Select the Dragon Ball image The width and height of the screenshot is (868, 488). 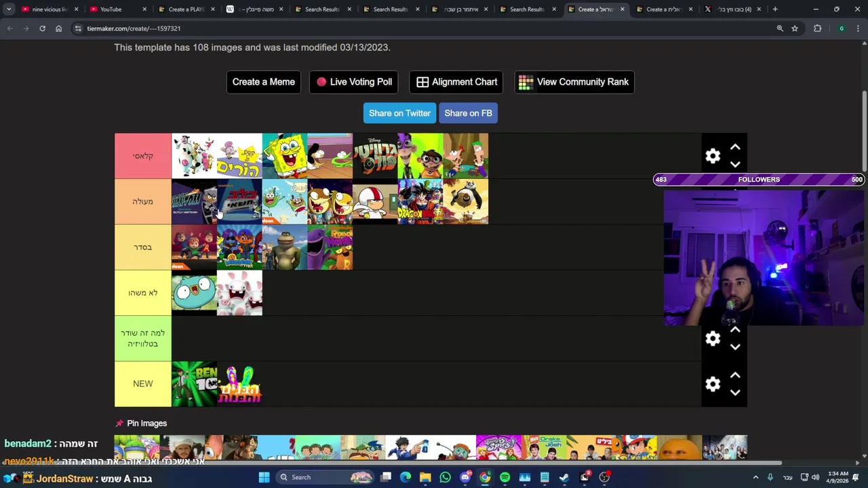[420, 201]
